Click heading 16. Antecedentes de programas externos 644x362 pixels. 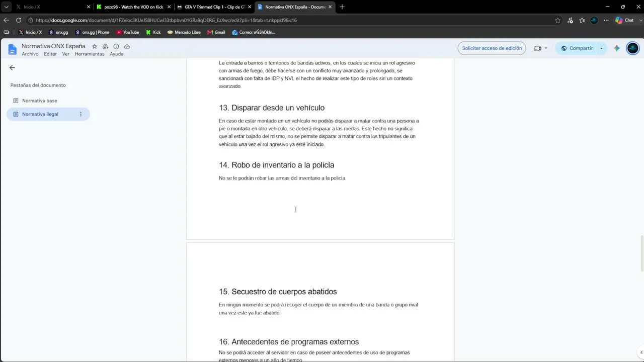click(289, 342)
